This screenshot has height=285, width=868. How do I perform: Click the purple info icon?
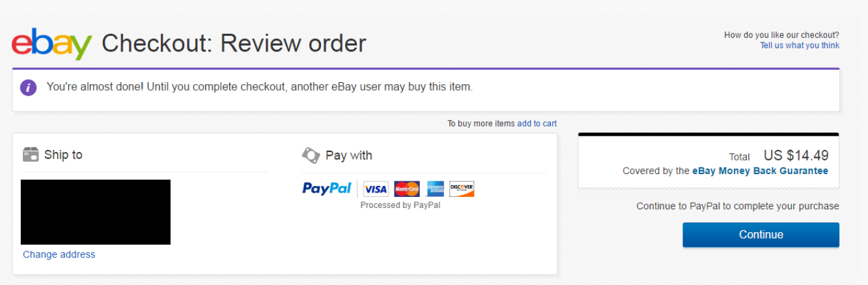(28, 87)
